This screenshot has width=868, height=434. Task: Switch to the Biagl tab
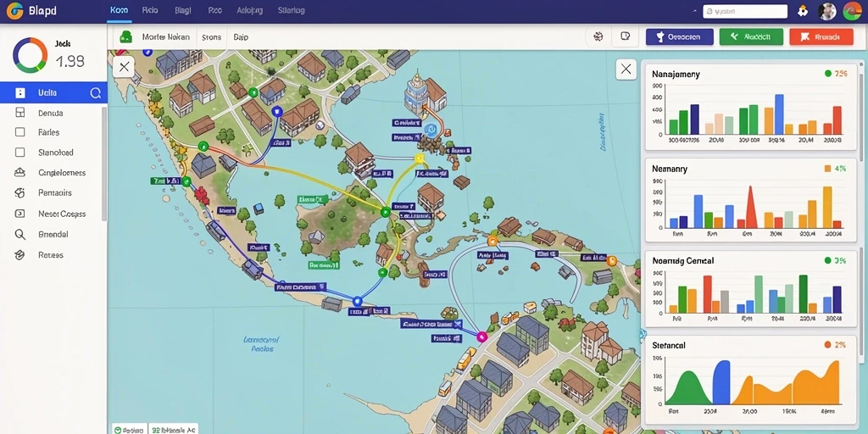coord(183,10)
